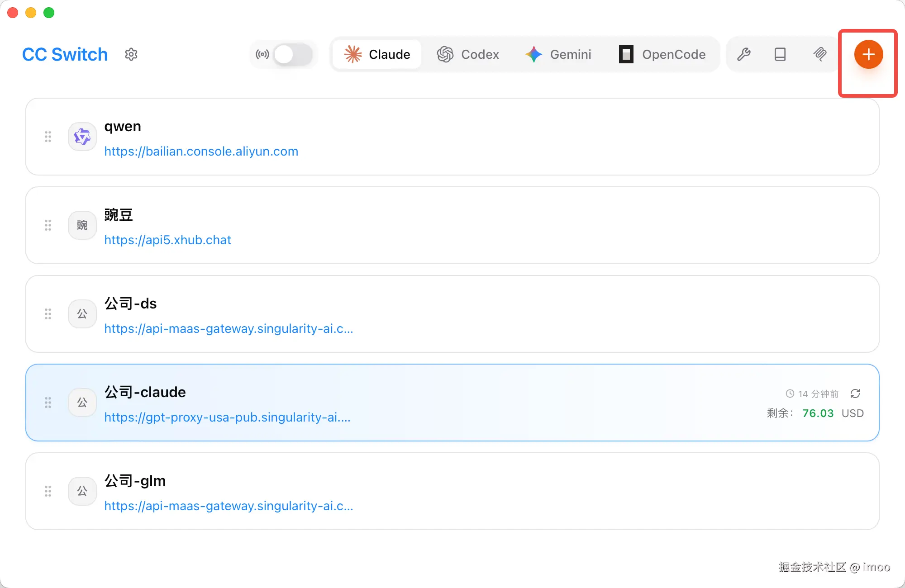This screenshot has width=905, height=588.
Task: Select the Gemini tab
Action: [x=558, y=54]
